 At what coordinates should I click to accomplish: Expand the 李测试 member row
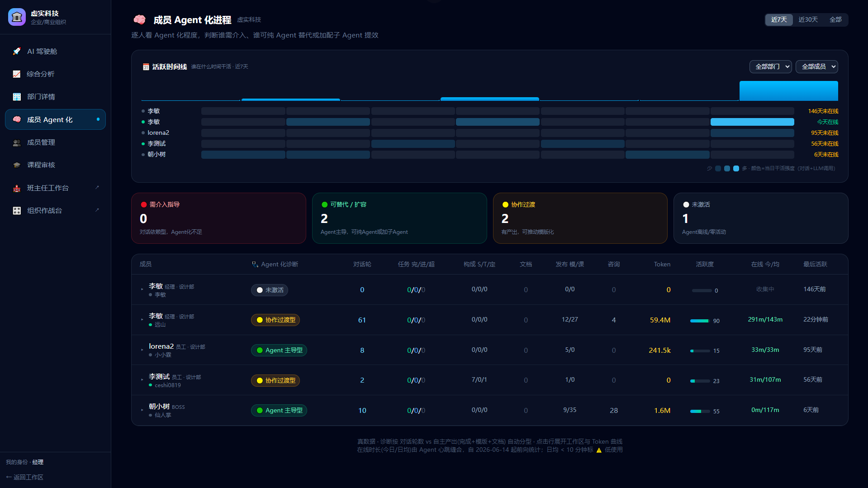click(142, 380)
